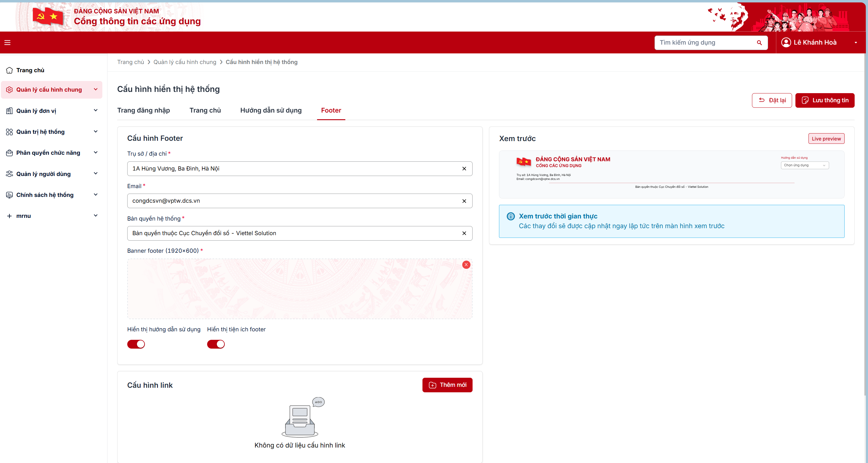Click the Cấu hình hiển thị hệ thống breadcrumb

[261, 62]
